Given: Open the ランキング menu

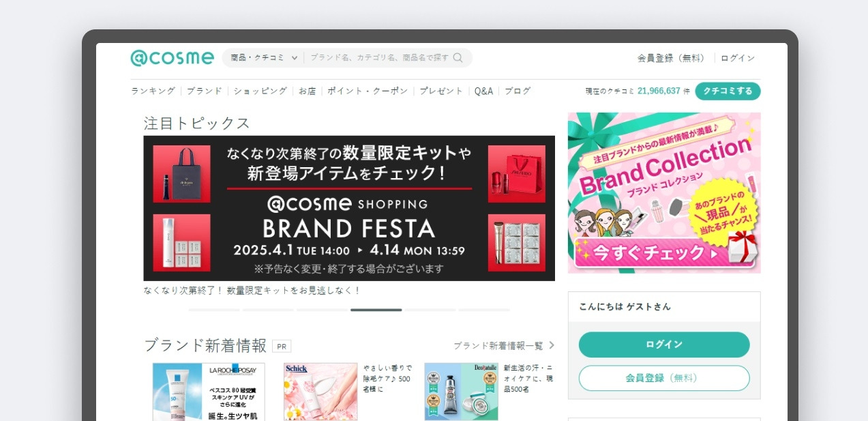Looking at the screenshot, I should [153, 91].
